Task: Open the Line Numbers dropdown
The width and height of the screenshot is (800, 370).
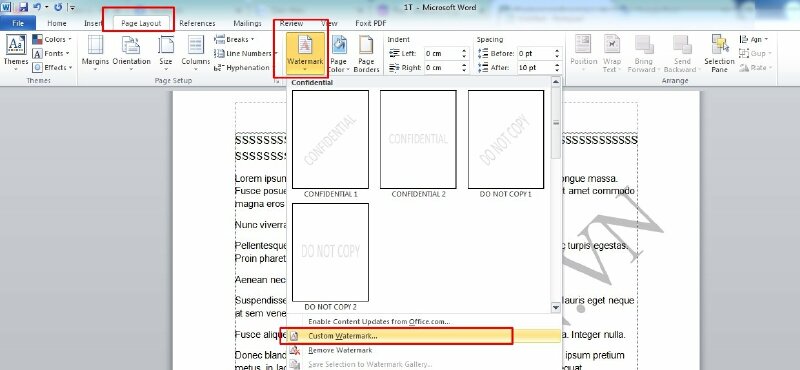Action: (246, 53)
